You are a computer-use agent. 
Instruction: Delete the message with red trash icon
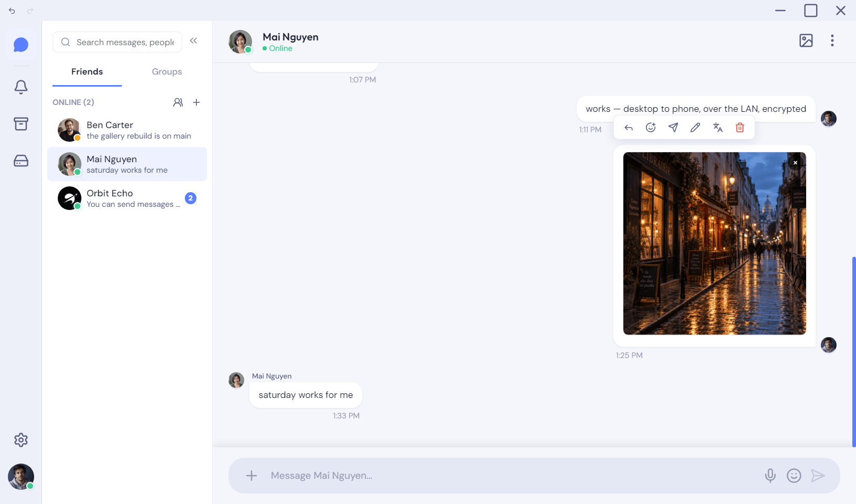(740, 128)
